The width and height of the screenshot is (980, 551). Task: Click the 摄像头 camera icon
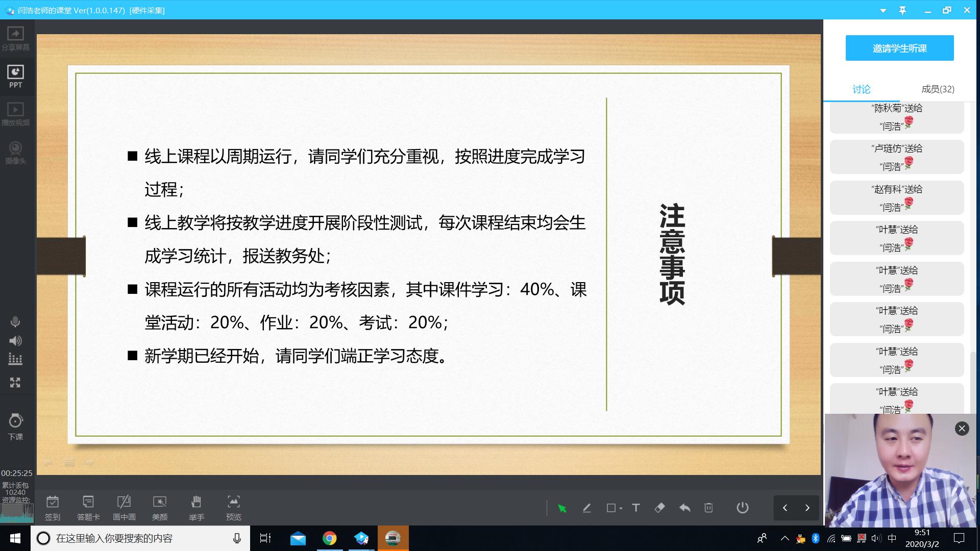pyautogui.click(x=15, y=152)
